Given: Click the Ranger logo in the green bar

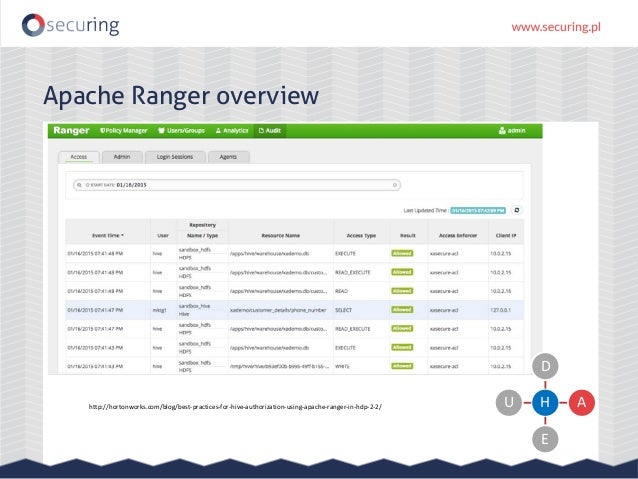Looking at the screenshot, I should pyautogui.click(x=71, y=130).
